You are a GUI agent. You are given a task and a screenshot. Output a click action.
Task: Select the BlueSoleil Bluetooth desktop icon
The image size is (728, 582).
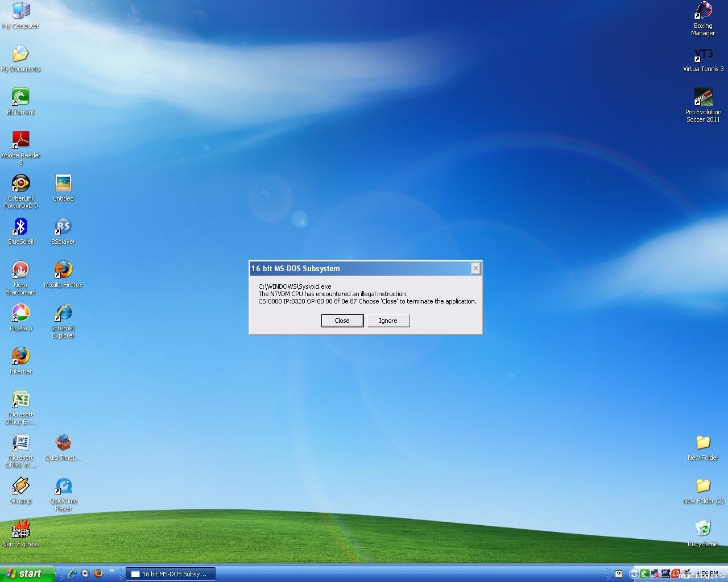click(x=20, y=231)
